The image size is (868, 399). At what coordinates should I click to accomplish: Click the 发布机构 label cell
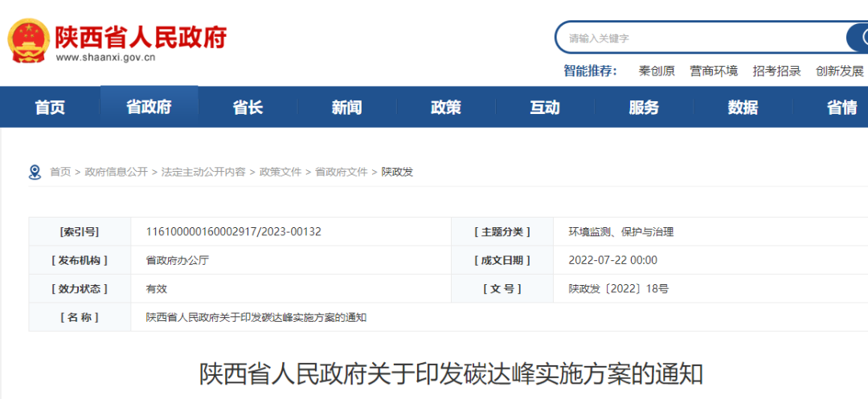(x=80, y=260)
